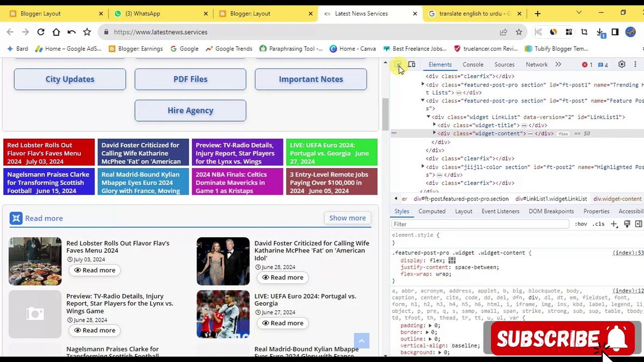Toggle the :hov element state panel
Image resolution: width=644 pixels, height=362 pixels.
click(x=581, y=224)
